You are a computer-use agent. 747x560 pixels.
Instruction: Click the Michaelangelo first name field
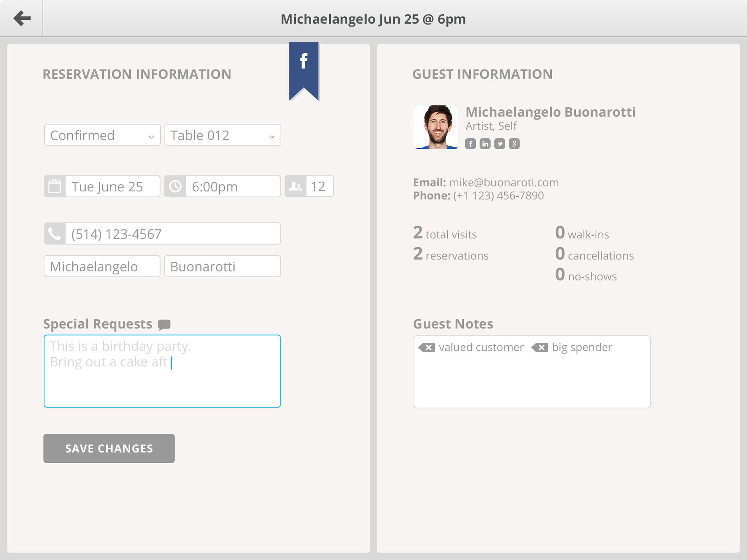click(102, 266)
